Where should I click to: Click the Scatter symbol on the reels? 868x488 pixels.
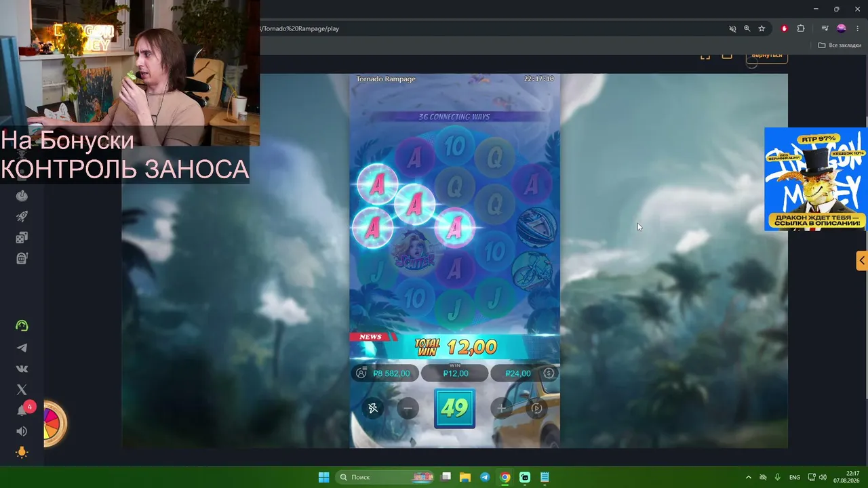414,251
